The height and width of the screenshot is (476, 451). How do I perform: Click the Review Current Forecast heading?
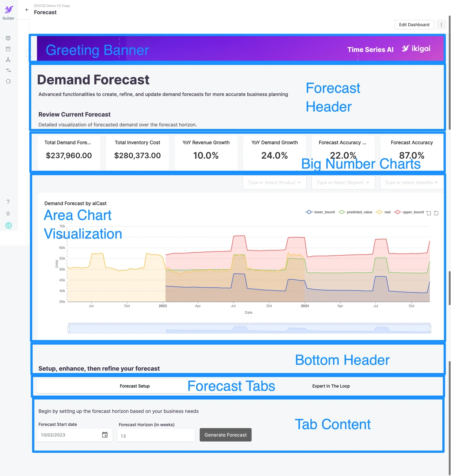pos(74,114)
